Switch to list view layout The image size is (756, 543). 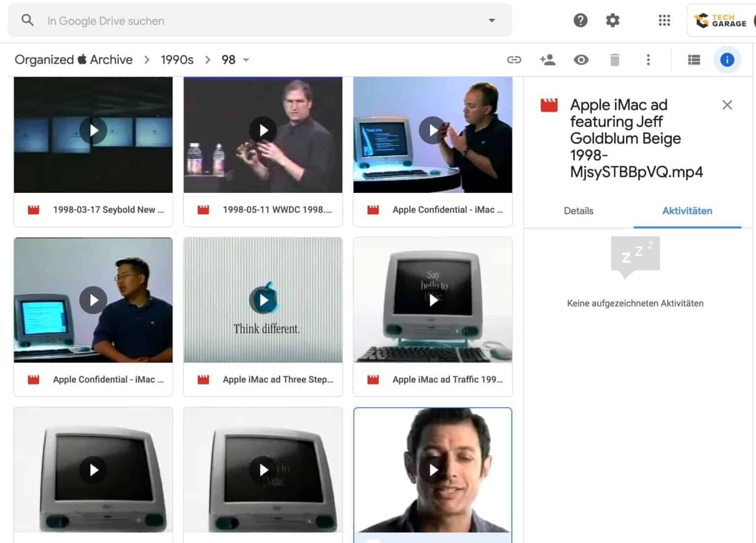click(x=693, y=60)
